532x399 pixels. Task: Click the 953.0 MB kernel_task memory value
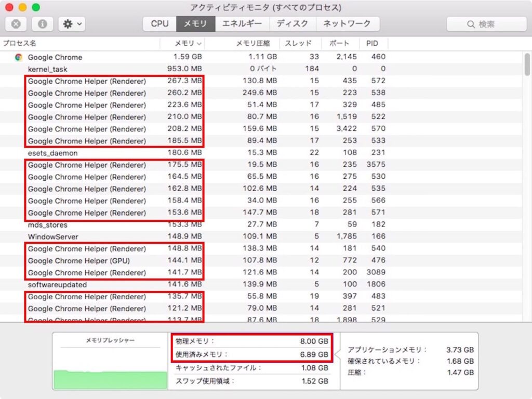click(184, 69)
